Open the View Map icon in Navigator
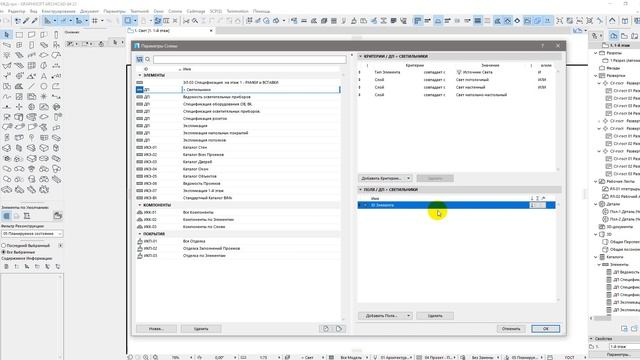 click(x=624, y=36)
